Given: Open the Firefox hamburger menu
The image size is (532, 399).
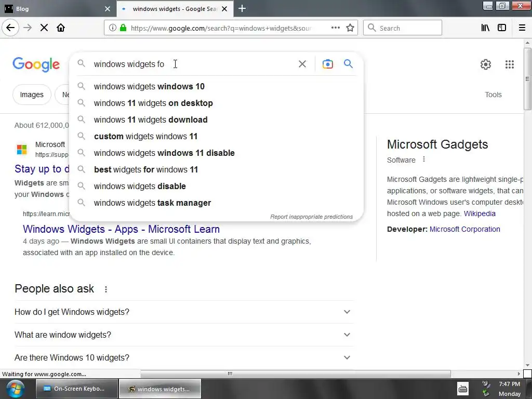Looking at the screenshot, I should coord(522,28).
